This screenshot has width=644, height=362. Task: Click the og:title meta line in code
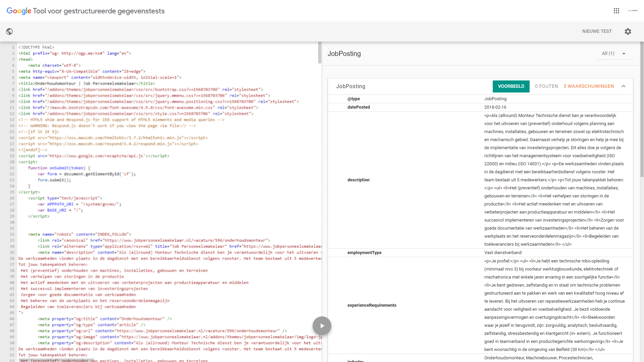105,319
